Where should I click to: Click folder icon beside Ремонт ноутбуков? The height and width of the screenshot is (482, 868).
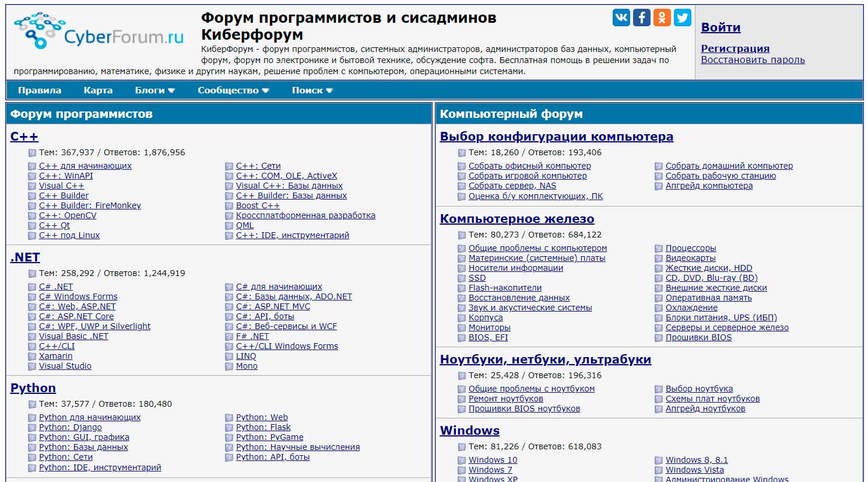point(462,399)
